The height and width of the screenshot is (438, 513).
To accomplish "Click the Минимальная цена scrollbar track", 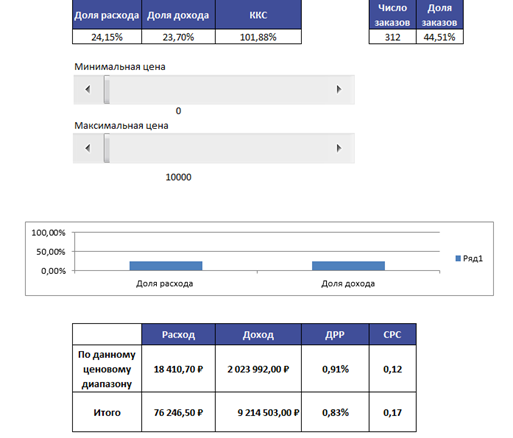I will [218, 89].
